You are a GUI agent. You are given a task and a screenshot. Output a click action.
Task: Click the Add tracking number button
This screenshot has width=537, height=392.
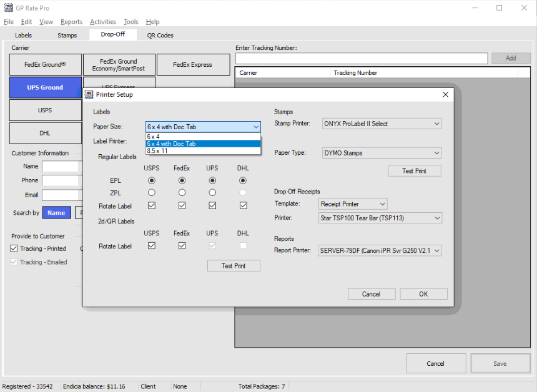point(511,58)
